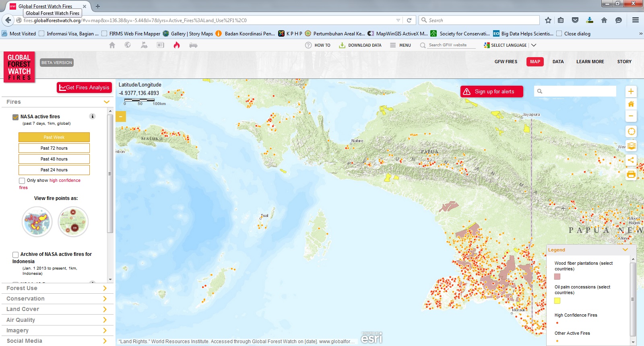Open info icon for NASA active fires
Screen dimensions: 644x346
(92, 116)
